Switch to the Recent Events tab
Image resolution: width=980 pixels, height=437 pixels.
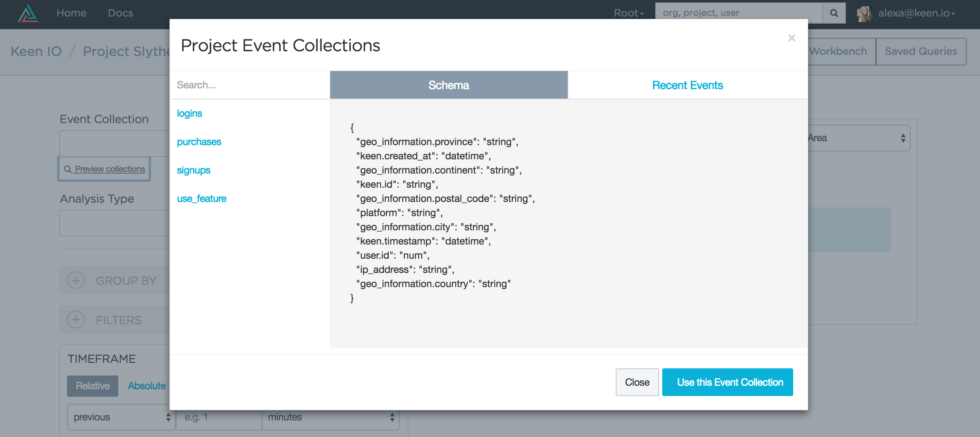click(687, 85)
